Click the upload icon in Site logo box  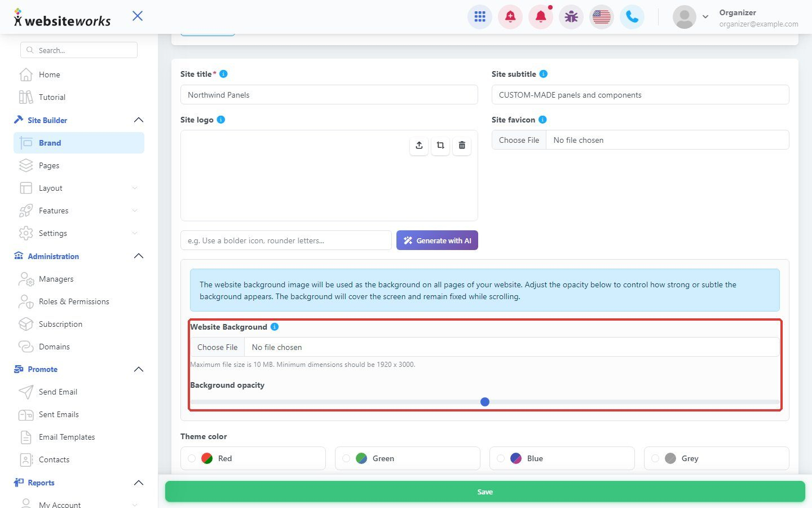[x=419, y=146]
